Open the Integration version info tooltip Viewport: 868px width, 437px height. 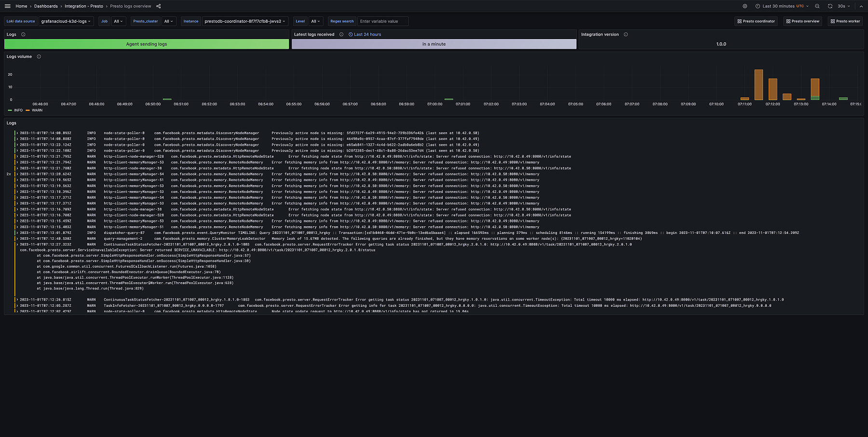coord(625,34)
